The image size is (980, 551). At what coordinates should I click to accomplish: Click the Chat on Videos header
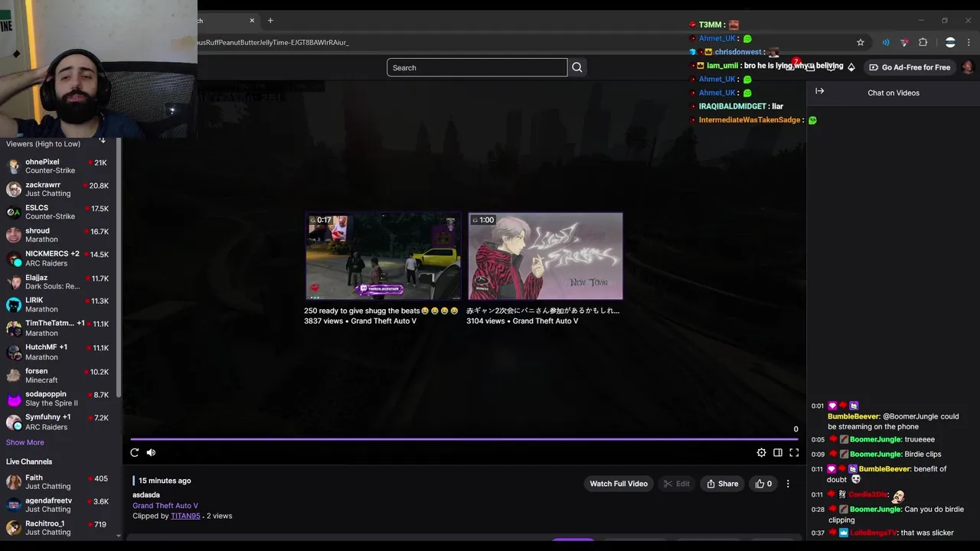click(893, 93)
